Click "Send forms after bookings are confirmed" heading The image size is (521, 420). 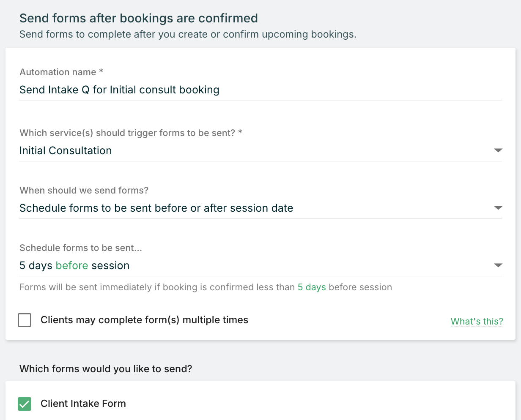[138, 19]
